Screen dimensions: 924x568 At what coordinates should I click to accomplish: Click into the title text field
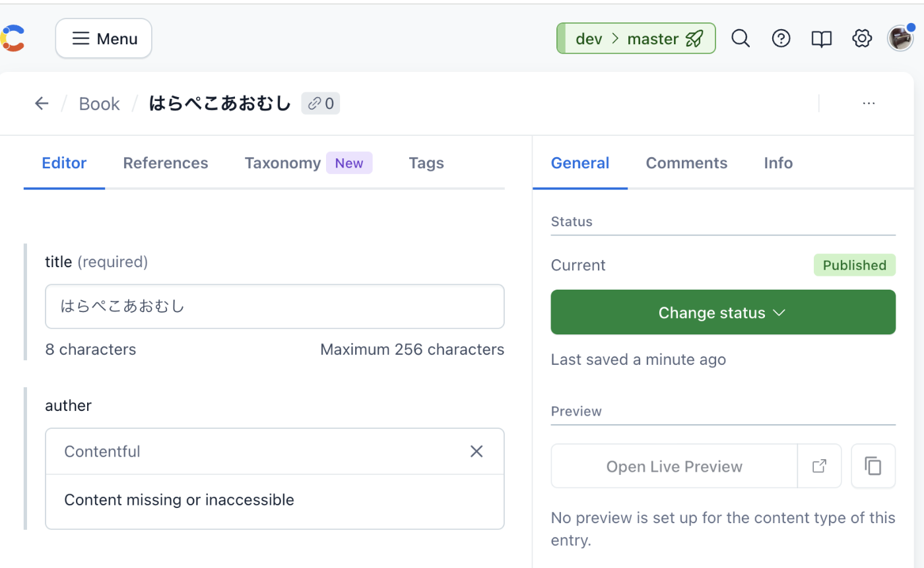tap(275, 307)
